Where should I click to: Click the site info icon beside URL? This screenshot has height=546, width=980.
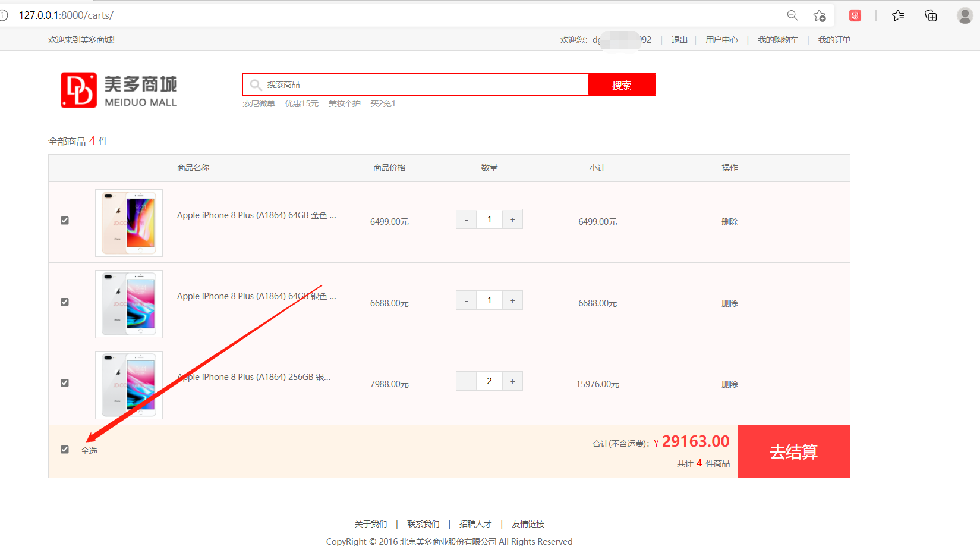(x=4, y=15)
